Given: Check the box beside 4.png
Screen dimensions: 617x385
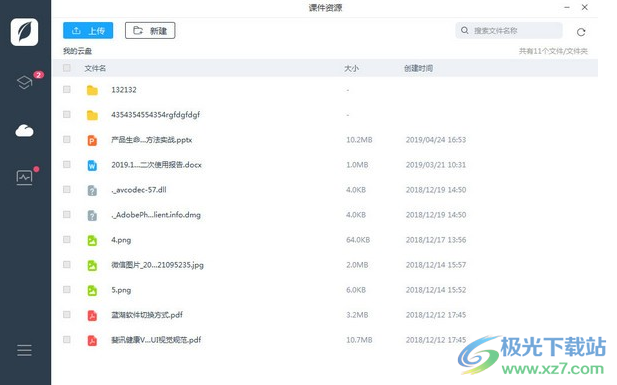Looking at the screenshot, I should (x=67, y=239).
